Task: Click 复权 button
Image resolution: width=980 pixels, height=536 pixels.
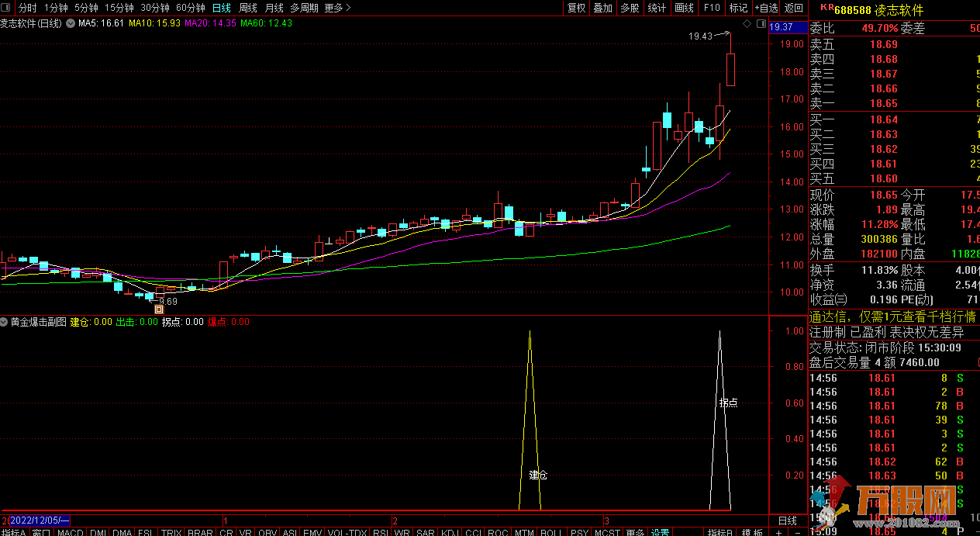Action: 577,8
